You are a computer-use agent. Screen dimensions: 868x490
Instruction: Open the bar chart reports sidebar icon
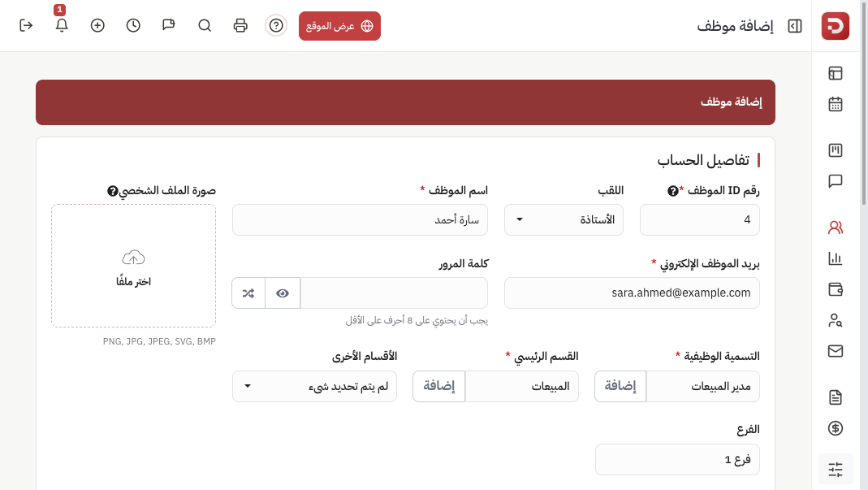click(x=836, y=258)
